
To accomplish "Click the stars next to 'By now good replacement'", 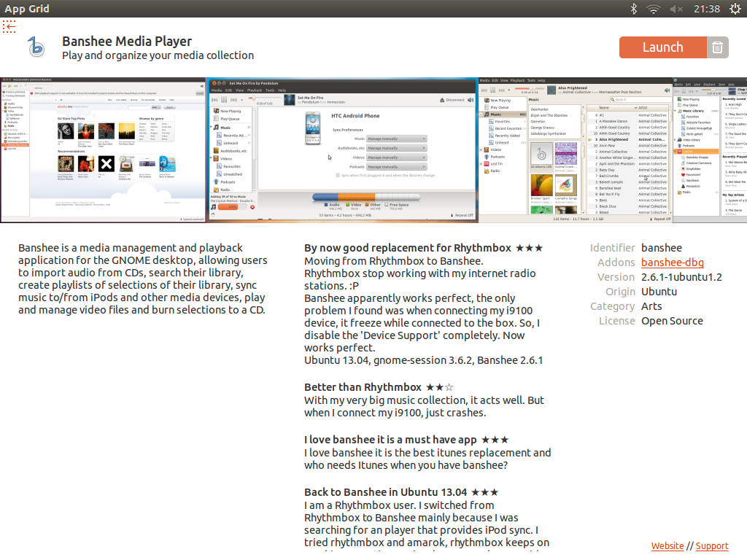I will coord(530,248).
